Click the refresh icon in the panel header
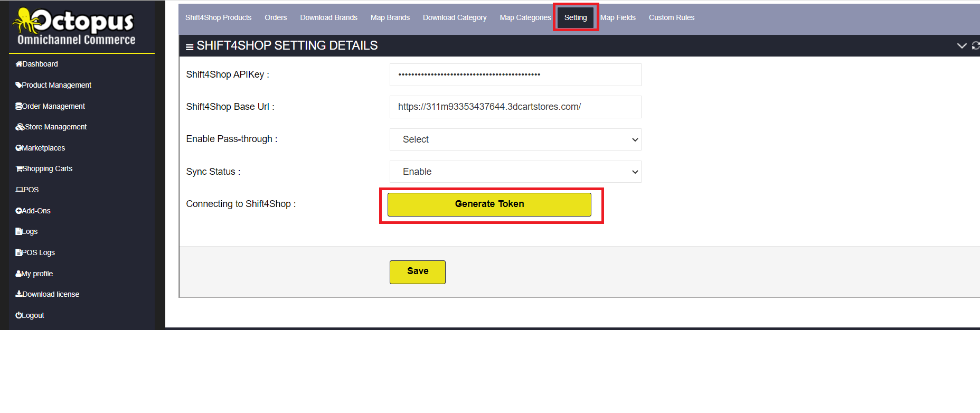980x413 pixels. coord(976,46)
